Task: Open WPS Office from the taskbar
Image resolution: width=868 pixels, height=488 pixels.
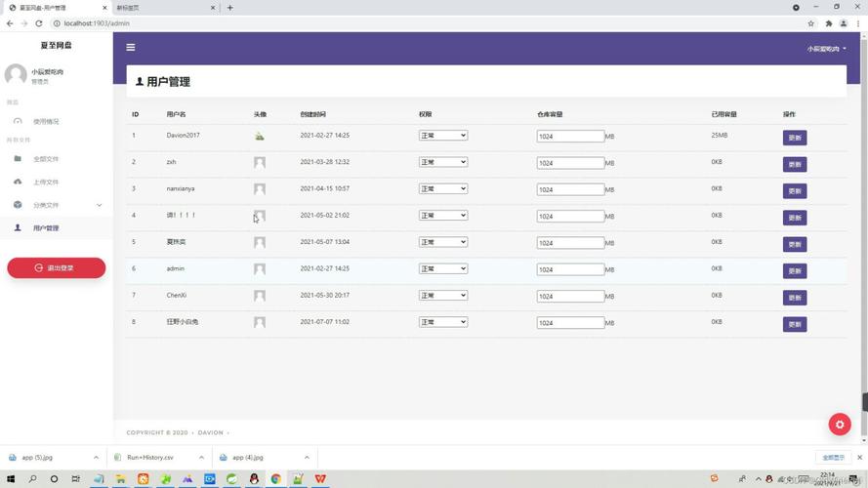Action: [x=320, y=478]
